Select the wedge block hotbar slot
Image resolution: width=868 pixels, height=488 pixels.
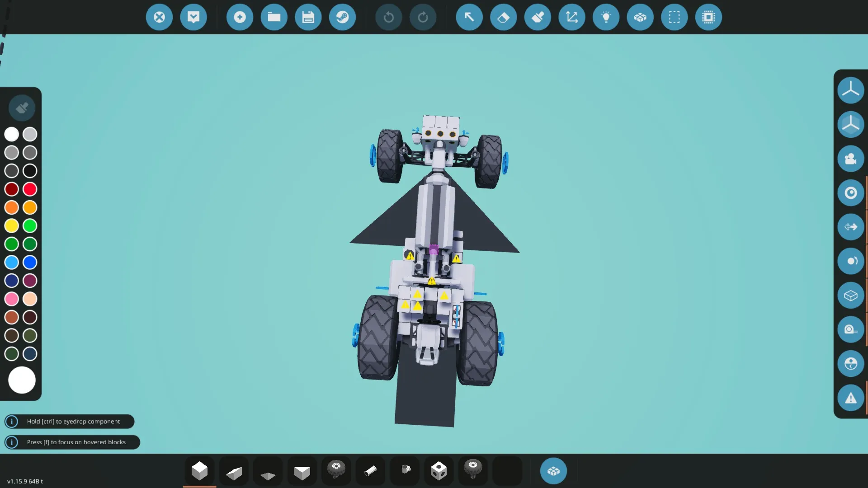[234, 472]
